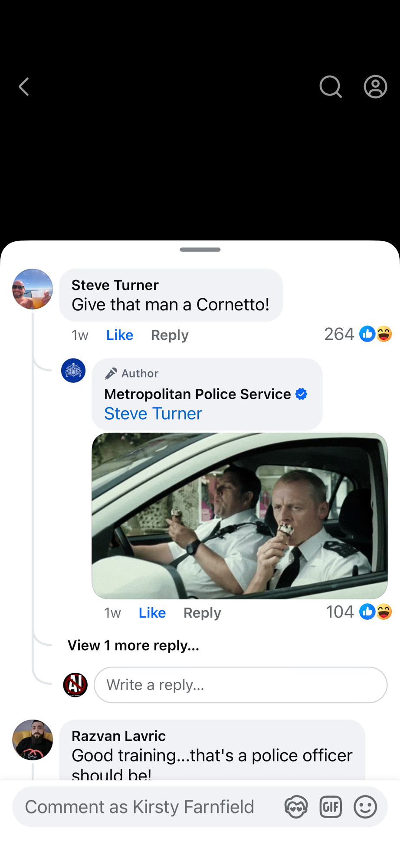Open the search magnifier icon
This screenshot has width=400, height=868.
tap(331, 87)
